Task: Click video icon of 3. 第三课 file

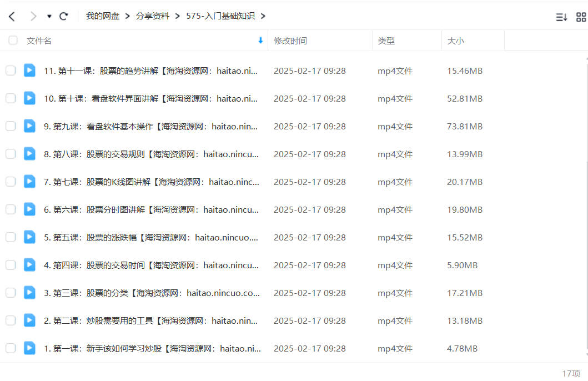Action: pyautogui.click(x=29, y=292)
